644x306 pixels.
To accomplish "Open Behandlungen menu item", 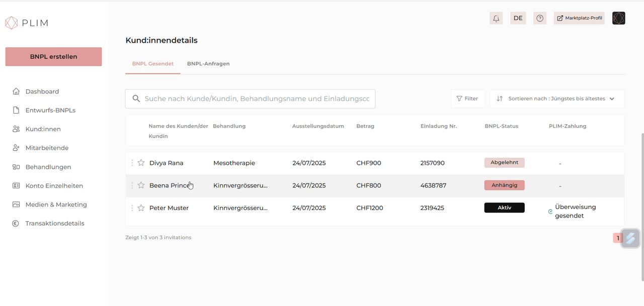I will point(48,167).
